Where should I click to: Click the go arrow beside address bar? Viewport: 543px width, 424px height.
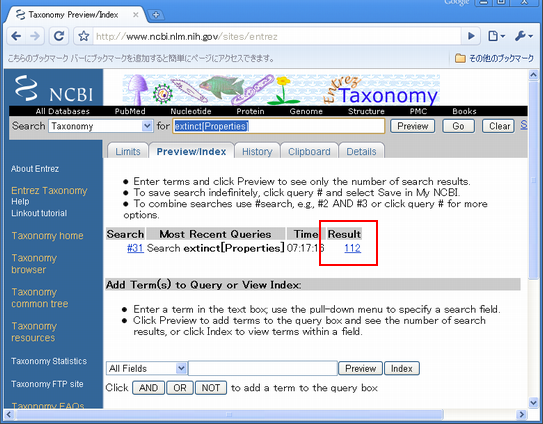point(471,36)
